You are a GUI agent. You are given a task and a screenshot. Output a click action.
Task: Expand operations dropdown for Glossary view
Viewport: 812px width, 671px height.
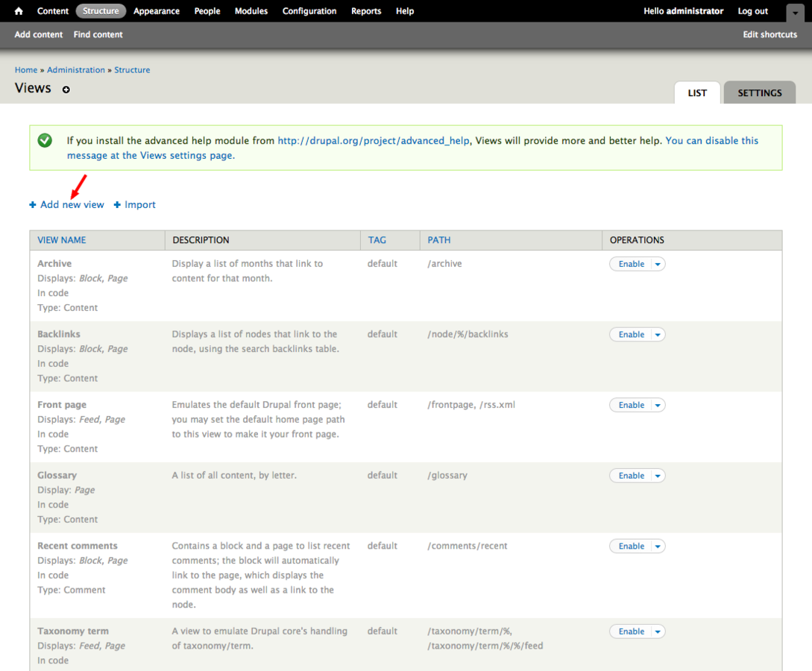coord(658,476)
